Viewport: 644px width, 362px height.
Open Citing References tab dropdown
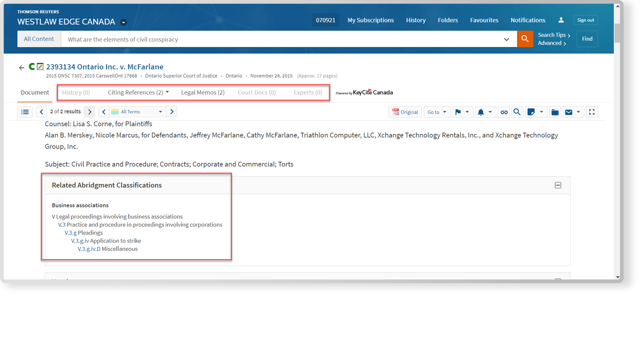tap(167, 92)
